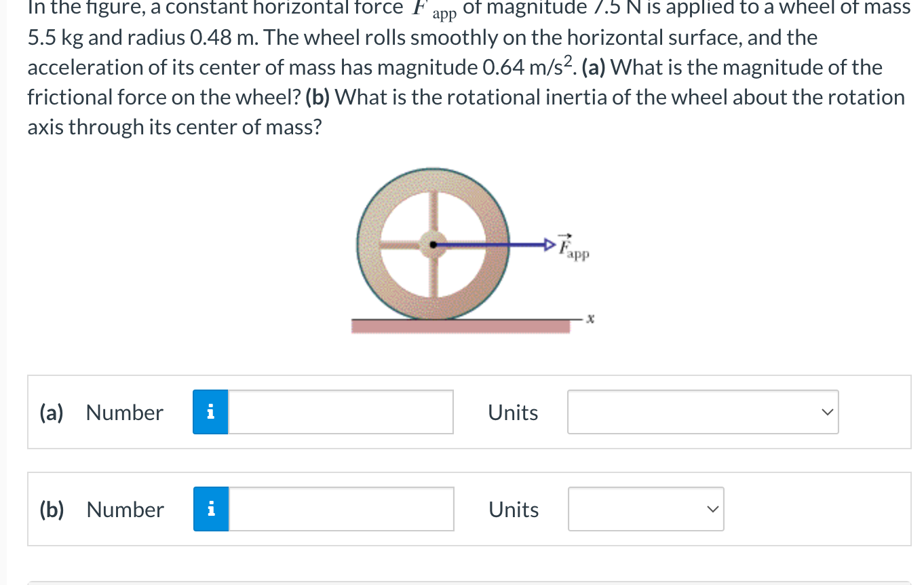Click inside the part (a) Number field
Viewport: 924px width, 585px height.
339,411
